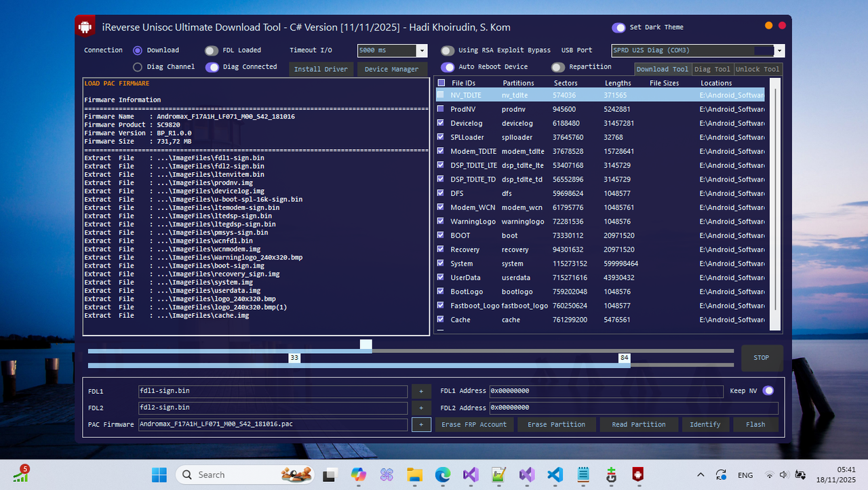
Task: Switch to the Unlock Tool tab
Action: (x=757, y=69)
